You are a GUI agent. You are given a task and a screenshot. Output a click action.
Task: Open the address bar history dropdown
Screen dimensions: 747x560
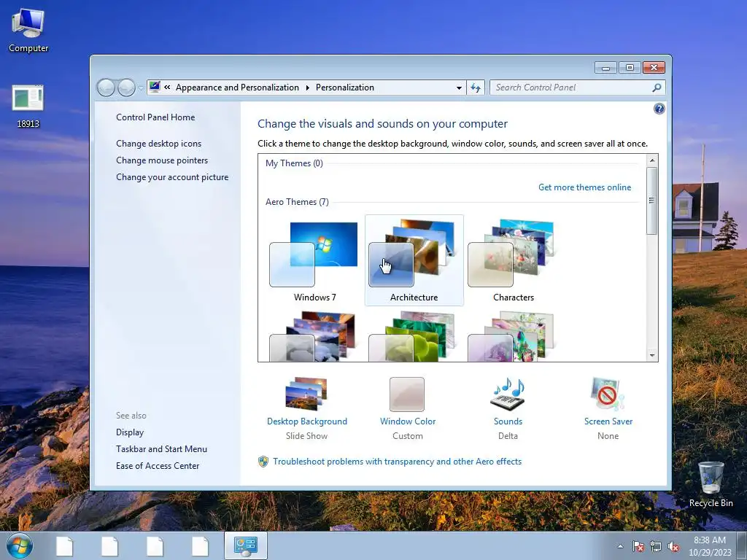(x=459, y=87)
